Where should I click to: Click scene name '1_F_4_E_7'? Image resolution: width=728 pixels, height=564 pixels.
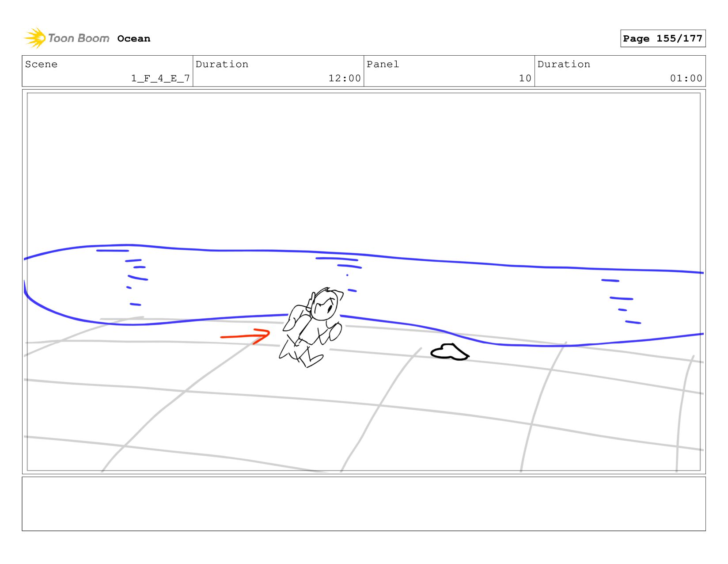(160, 78)
